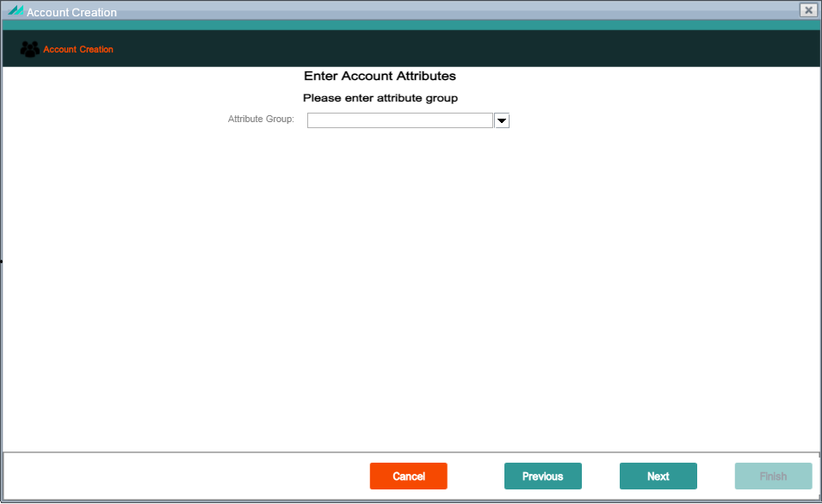Click the teal stripe under the title bar
822x504 pixels.
click(x=411, y=25)
